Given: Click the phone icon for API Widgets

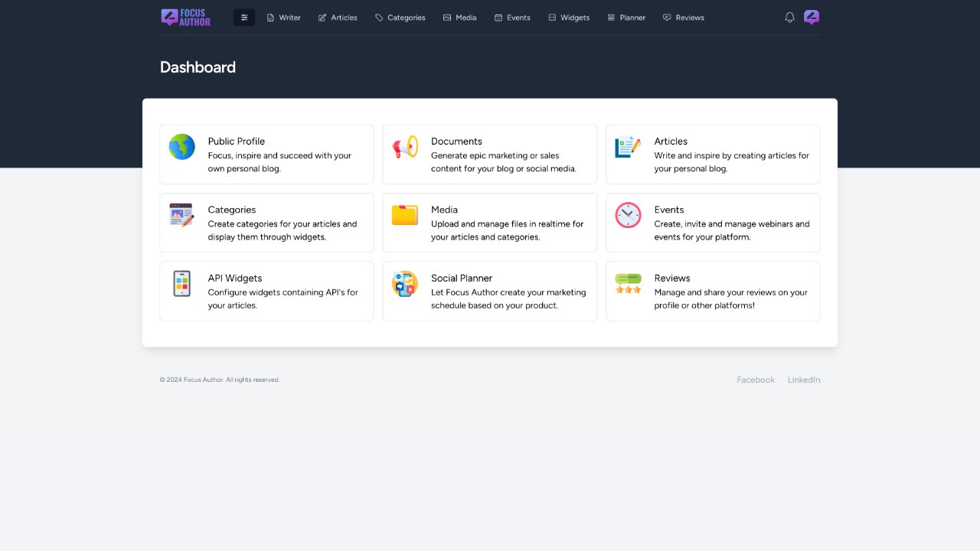Looking at the screenshot, I should click(182, 284).
